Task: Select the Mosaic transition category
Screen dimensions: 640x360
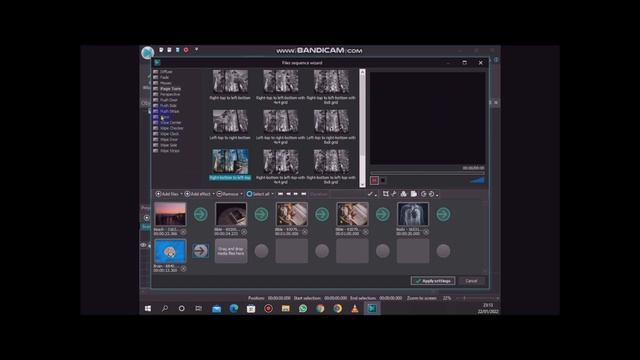Action: tap(162, 83)
